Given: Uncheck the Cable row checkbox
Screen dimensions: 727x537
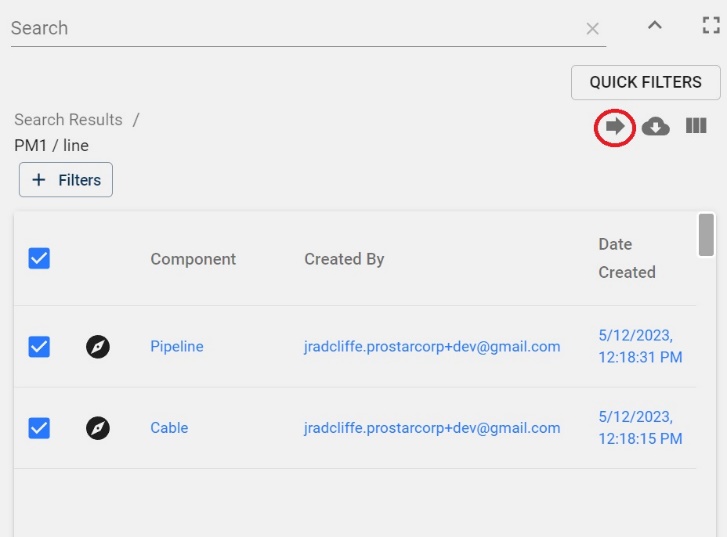Looking at the screenshot, I should (x=39, y=428).
